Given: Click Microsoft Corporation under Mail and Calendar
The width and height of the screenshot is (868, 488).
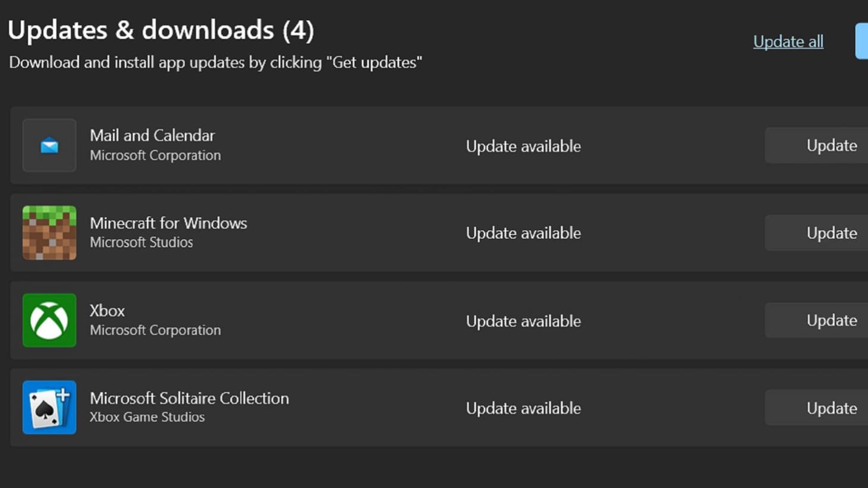Looking at the screenshot, I should click(x=155, y=155).
